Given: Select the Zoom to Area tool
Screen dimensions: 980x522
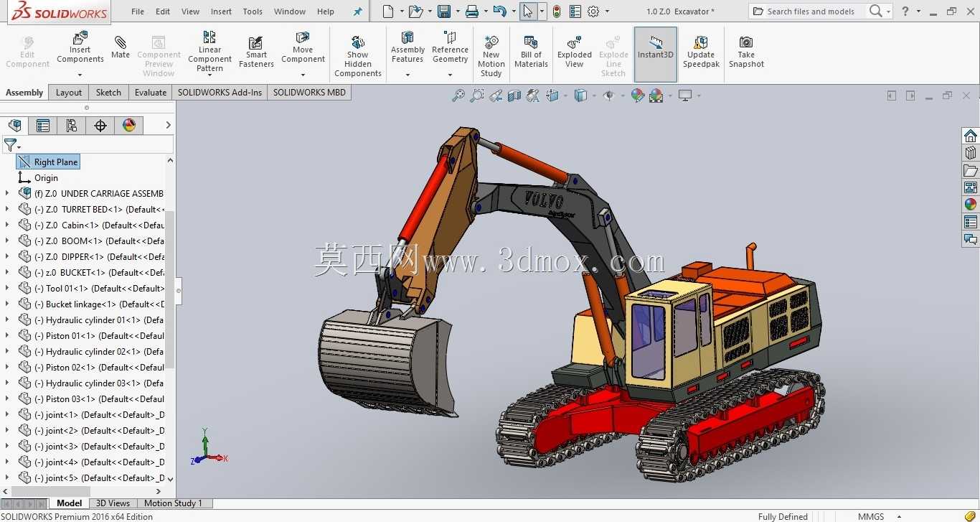Looking at the screenshot, I should (477, 95).
